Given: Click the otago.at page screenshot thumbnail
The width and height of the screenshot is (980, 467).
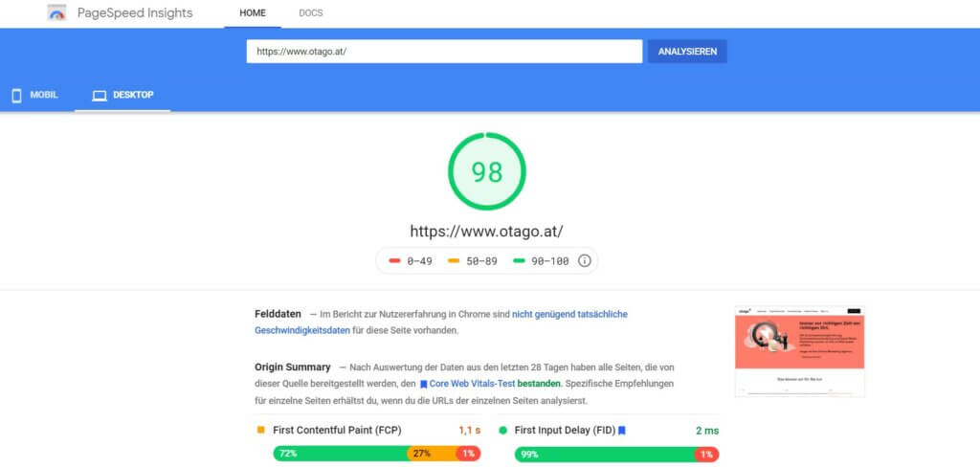Looking at the screenshot, I should (800, 351).
